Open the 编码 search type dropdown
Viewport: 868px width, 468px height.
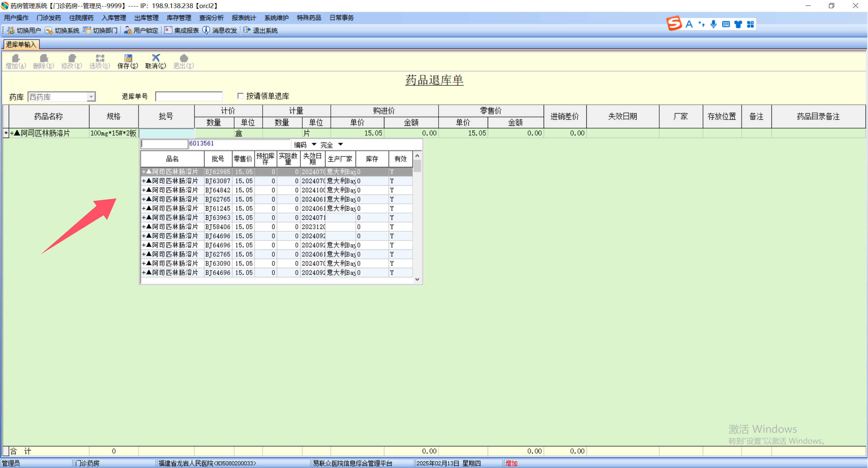click(x=314, y=145)
